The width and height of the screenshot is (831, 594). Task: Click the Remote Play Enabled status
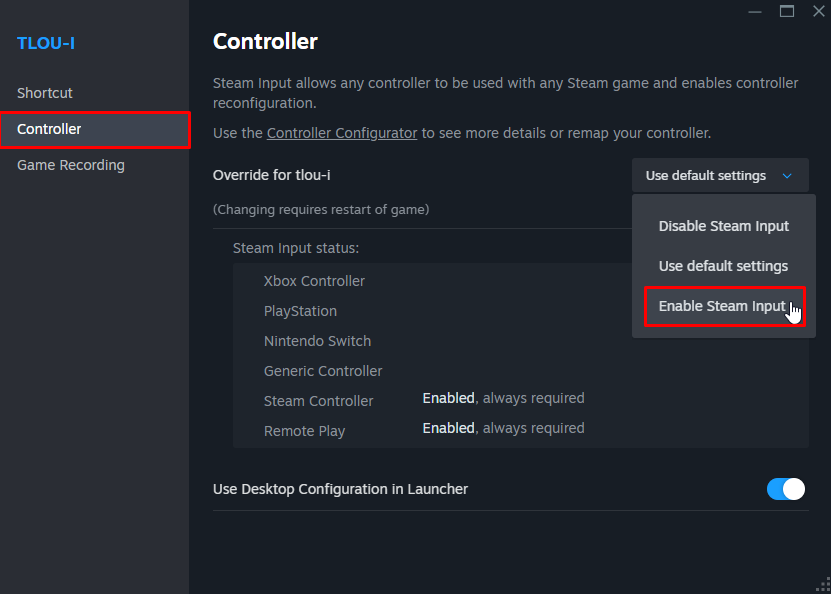point(448,428)
